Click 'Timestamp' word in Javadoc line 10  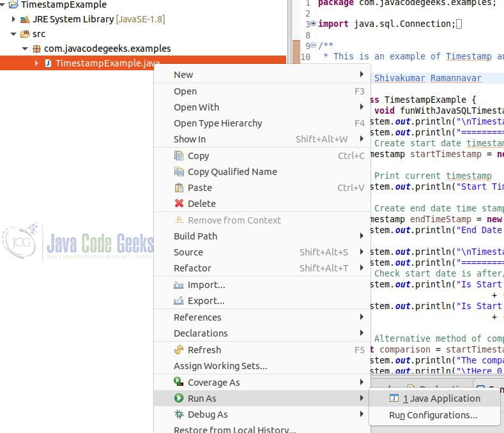[468, 56]
